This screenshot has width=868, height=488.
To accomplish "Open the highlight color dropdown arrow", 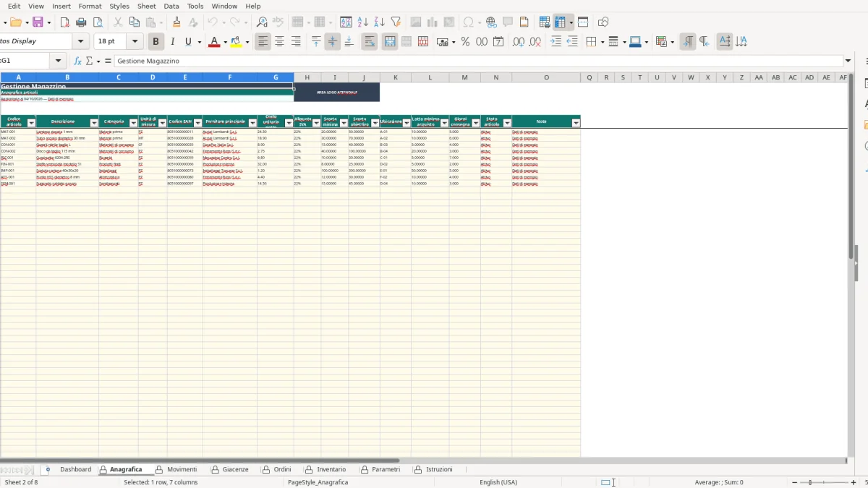I will coord(247,42).
